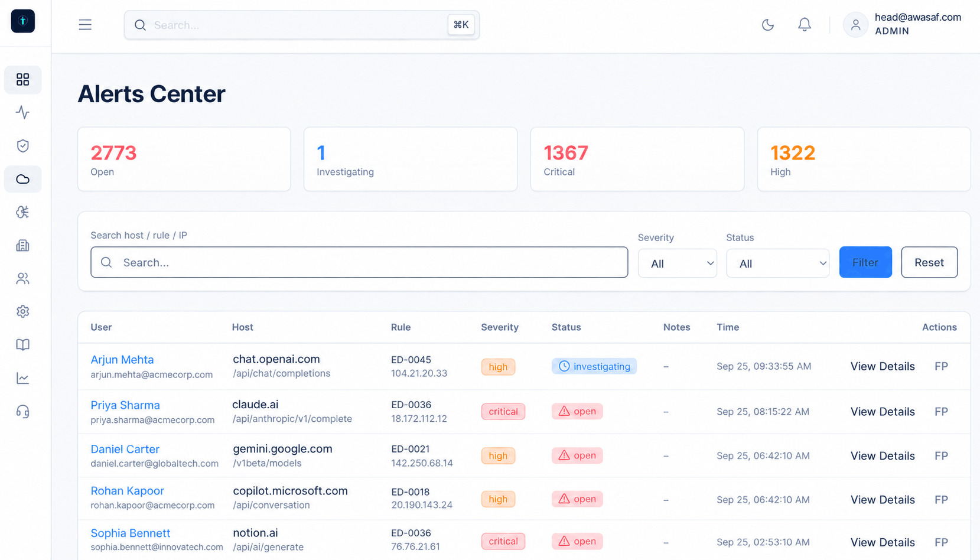Open the headset support icon in sidebar

point(23,411)
